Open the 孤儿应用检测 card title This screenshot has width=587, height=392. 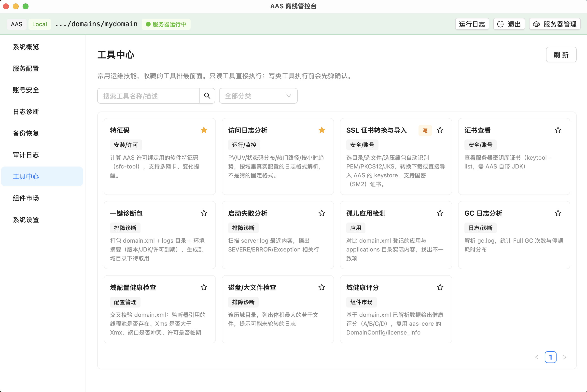[366, 213]
